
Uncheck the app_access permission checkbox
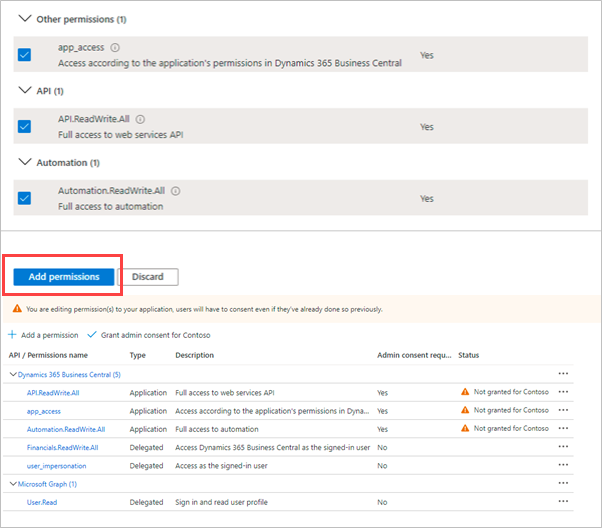(x=25, y=54)
